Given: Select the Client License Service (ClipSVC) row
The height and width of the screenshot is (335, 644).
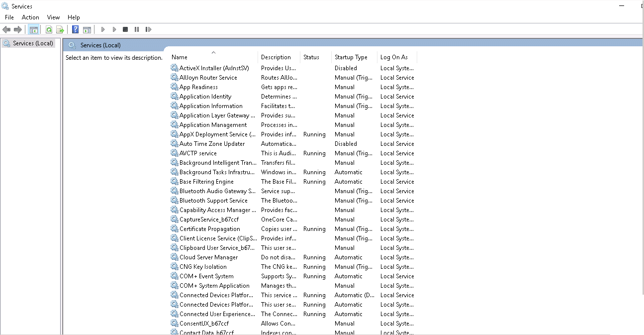Looking at the screenshot, I should [x=292, y=238].
